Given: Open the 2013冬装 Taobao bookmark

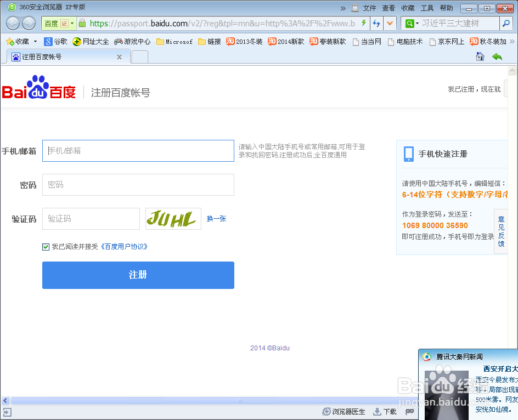Looking at the screenshot, I should pos(244,42).
